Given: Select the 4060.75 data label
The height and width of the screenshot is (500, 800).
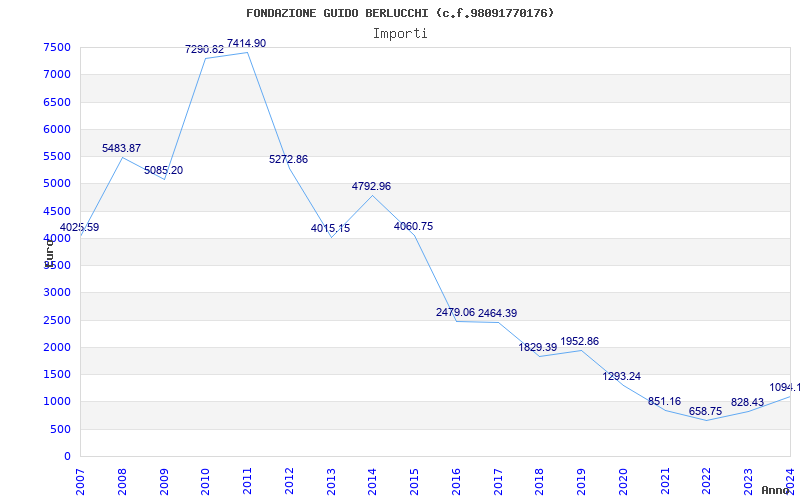Looking at the screenshot, I should pyautogui.click(x=413, y=227).
